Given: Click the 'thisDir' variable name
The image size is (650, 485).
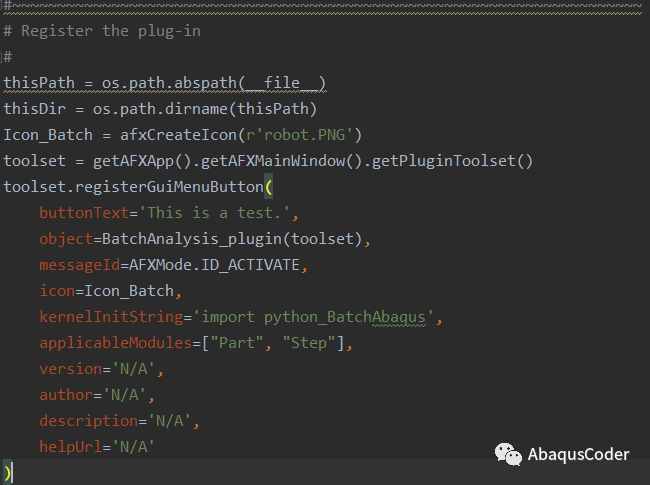Looking at the screenshot, I should tap(34, 109).
